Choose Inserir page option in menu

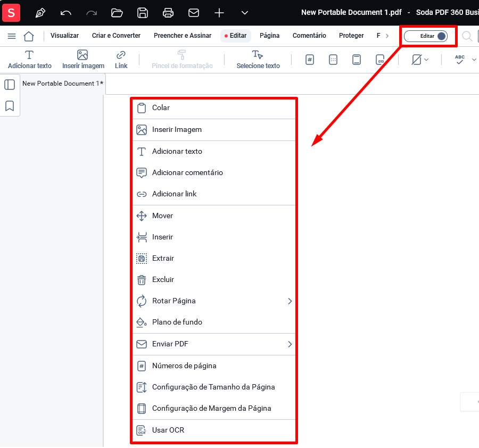click(214, 237)
